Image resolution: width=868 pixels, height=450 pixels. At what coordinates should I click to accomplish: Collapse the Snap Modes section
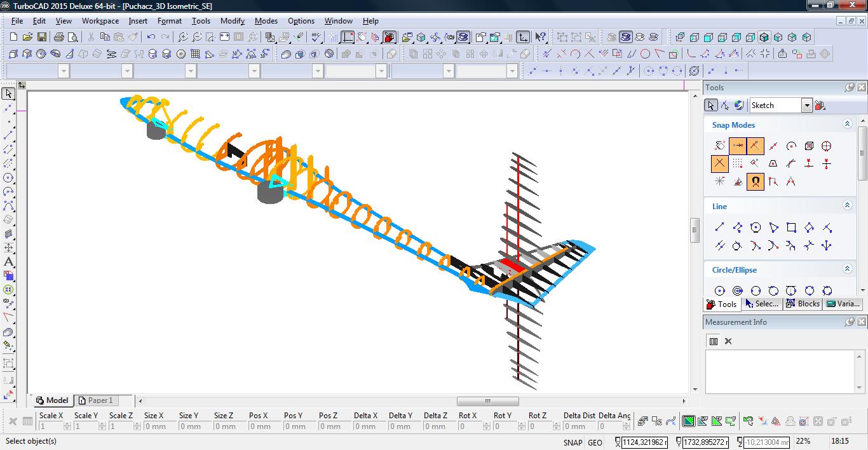847,125
